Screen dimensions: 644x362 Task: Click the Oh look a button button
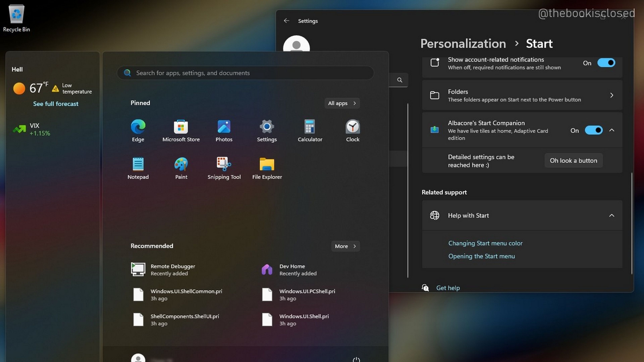pyautogui.click(x=574, y=160)
